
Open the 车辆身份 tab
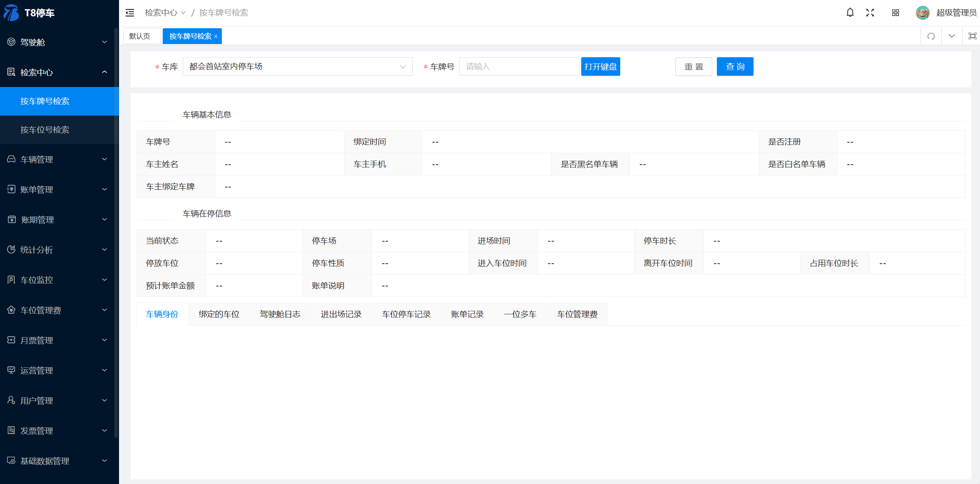point(162,314)
